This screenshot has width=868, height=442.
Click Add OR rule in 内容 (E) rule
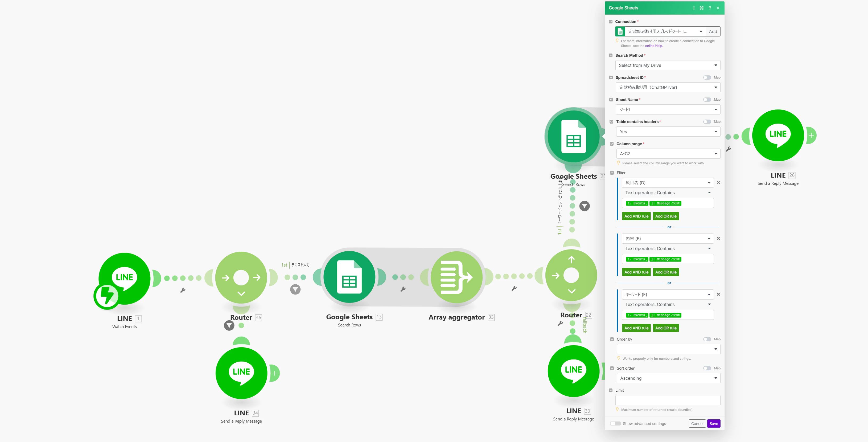coord(666,272)
